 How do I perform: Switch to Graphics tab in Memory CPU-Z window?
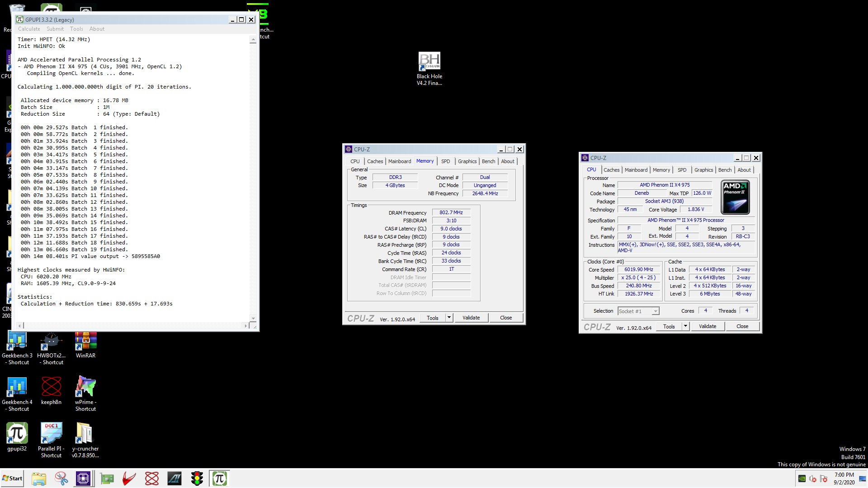(467, 161)
